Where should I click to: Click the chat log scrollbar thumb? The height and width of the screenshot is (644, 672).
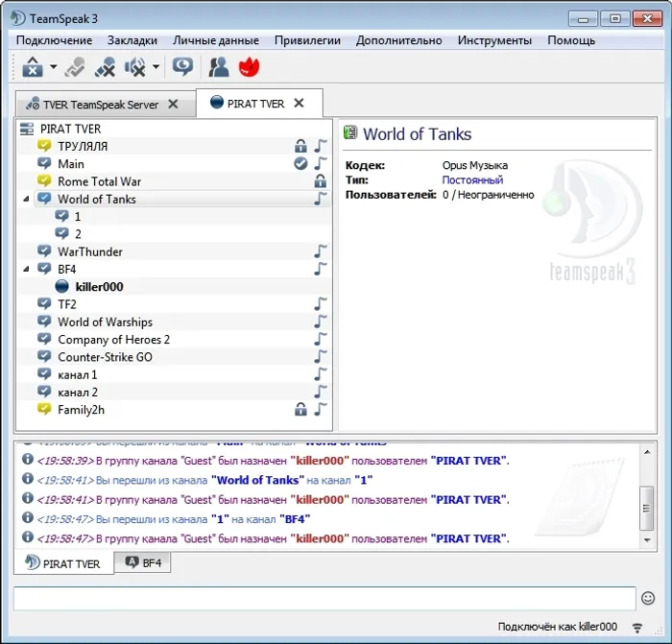tap(647, 508)
